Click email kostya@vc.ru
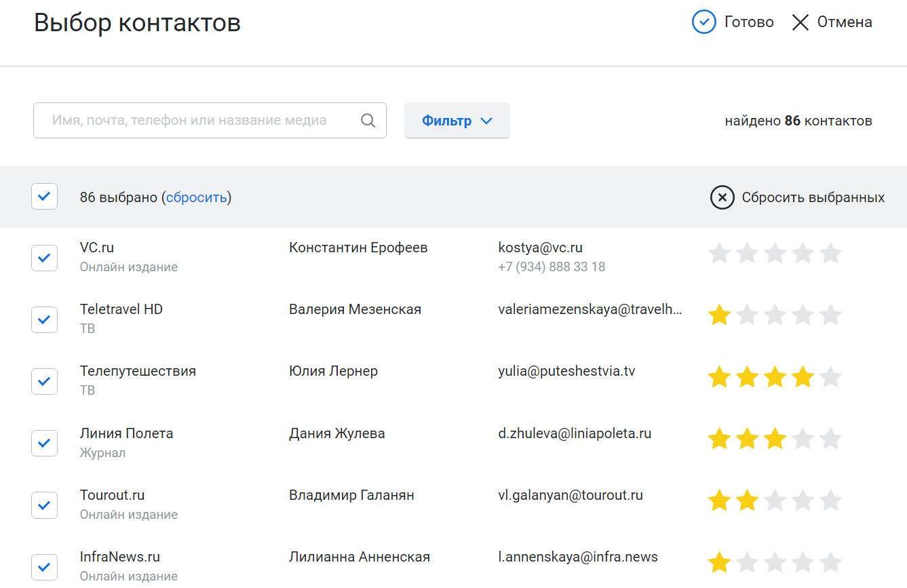The image size is (907, 588). (540, 248)
